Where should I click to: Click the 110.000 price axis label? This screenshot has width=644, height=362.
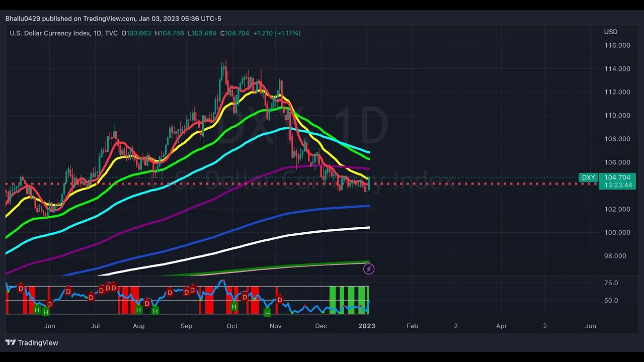(x=617, y=116)
